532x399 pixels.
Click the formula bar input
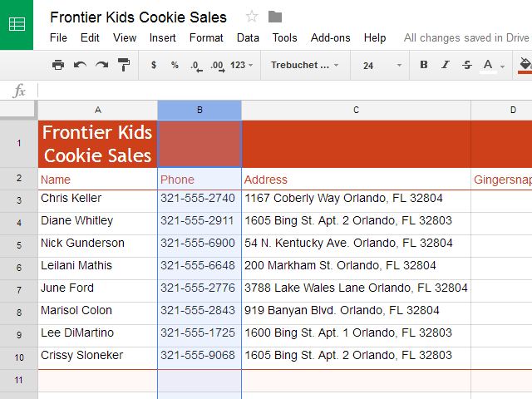pos(283,91)
